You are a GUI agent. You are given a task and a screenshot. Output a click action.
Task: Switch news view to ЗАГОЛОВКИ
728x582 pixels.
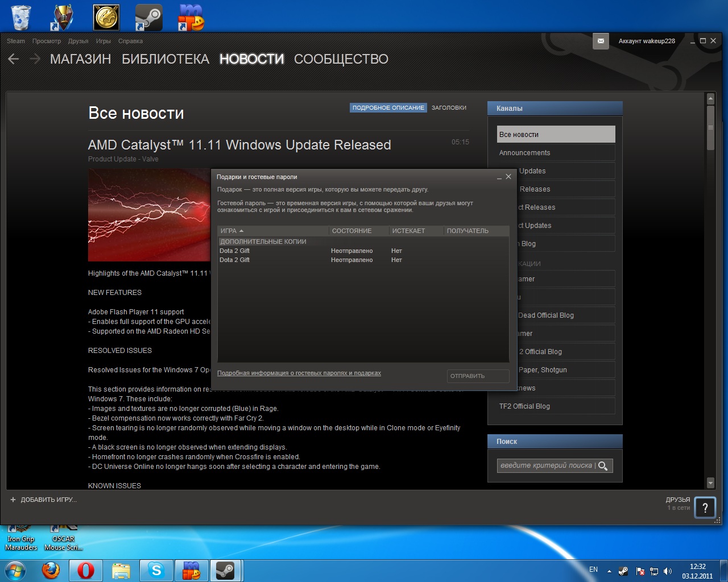pos(449,107)
